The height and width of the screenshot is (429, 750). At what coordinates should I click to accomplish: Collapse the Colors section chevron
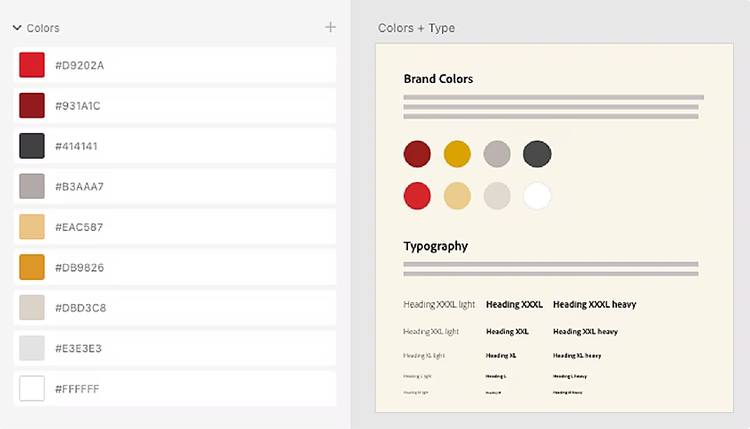coord(18,28)
